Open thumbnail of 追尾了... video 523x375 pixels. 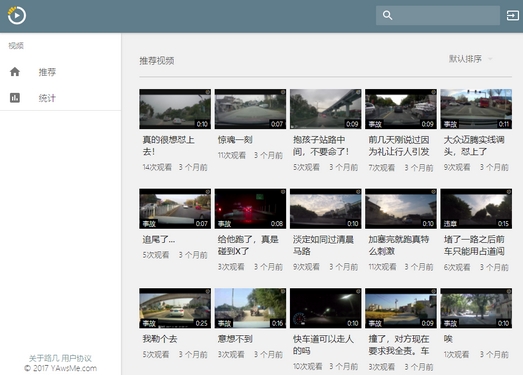(x=175, y=209)
